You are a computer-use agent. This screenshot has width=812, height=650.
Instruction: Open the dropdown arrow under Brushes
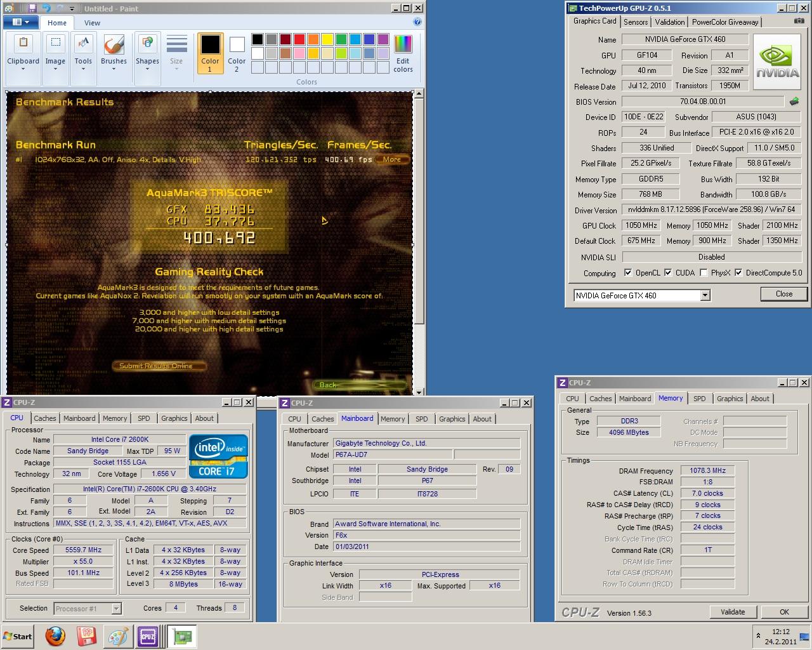click(114, 68)
